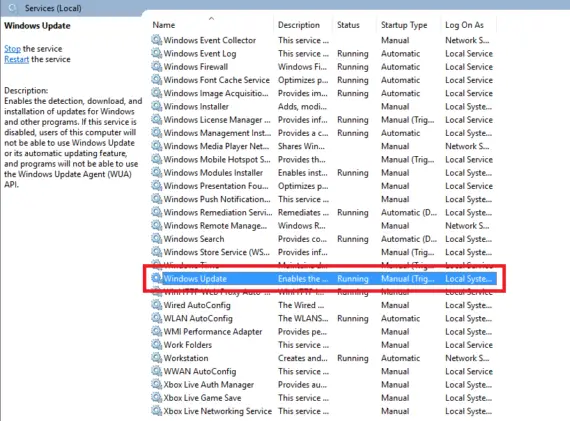The height and width of the screenshot is (421, 570).
Task: Click Manual (Trig... startup type of Windows Update
Action: pyautogui.click(x=408, y=279)
